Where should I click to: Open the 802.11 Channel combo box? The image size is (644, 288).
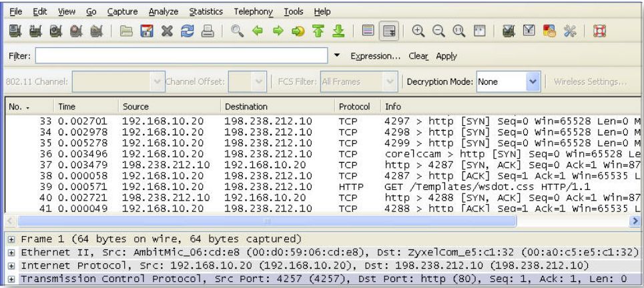pos(119,81)
